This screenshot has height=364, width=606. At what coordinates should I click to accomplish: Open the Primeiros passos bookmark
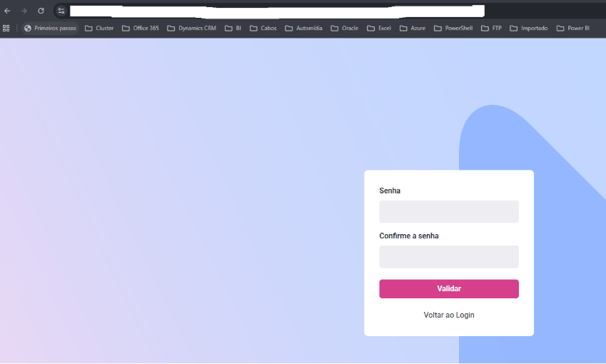[50, 29]
